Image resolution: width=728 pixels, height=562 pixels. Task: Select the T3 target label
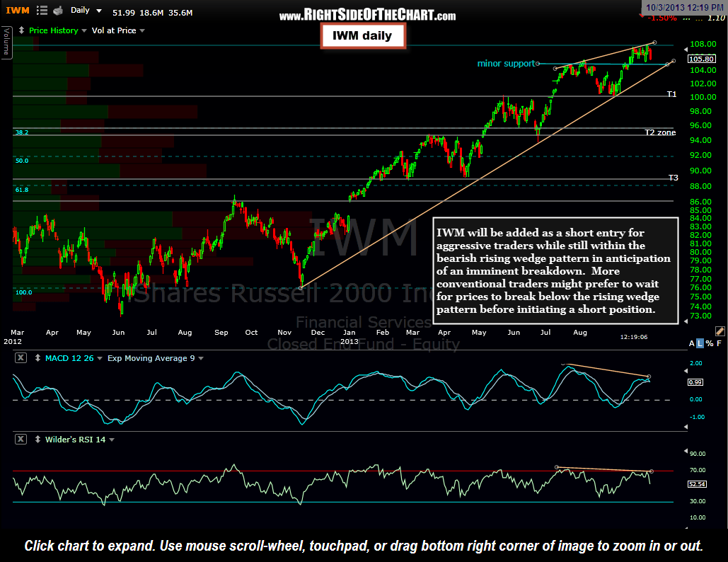click(x=674, y=178)
